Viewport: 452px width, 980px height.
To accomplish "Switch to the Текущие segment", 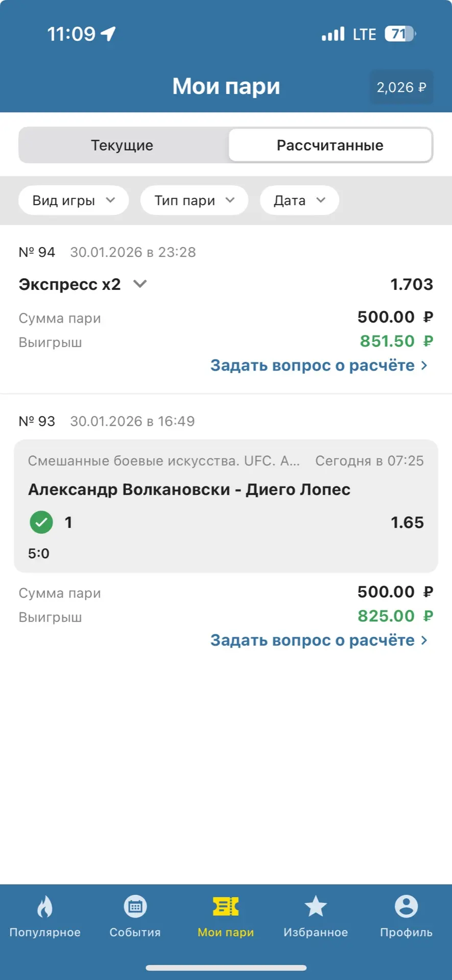I will tap(123, 145).
